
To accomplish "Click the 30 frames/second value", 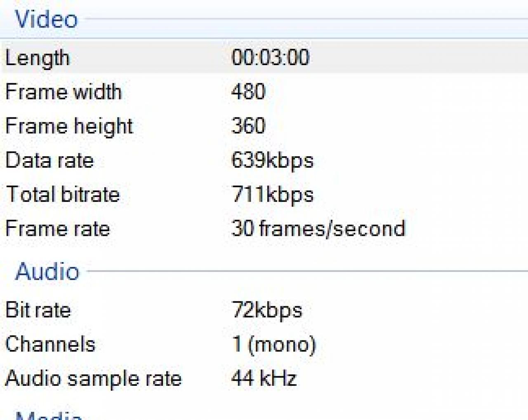I will 318,229.
